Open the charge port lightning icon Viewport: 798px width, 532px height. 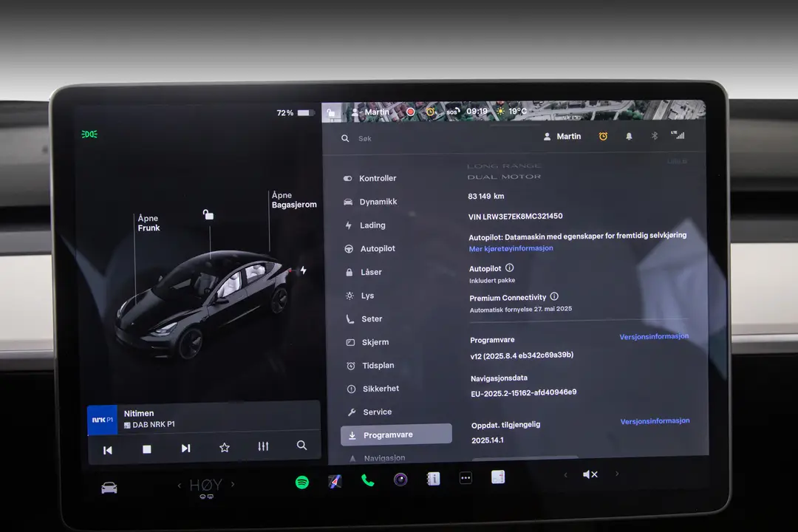pyautogui.click(x=304, y=270)
